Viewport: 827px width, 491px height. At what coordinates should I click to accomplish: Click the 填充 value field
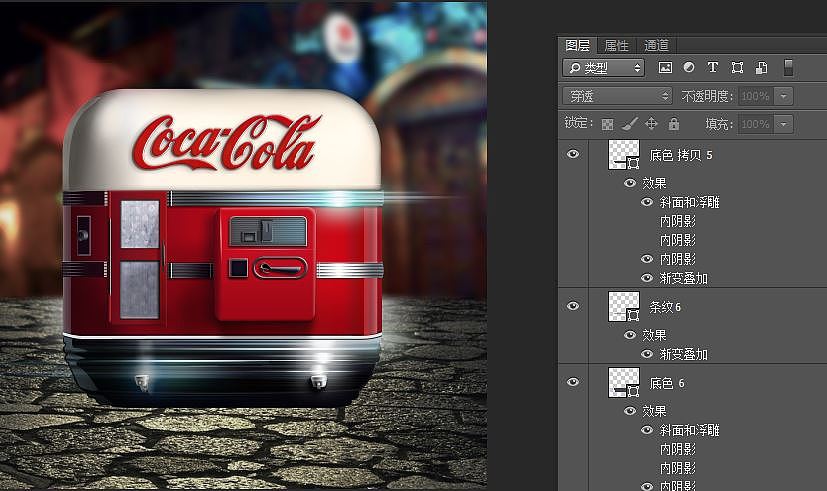[x=755, y=124]
